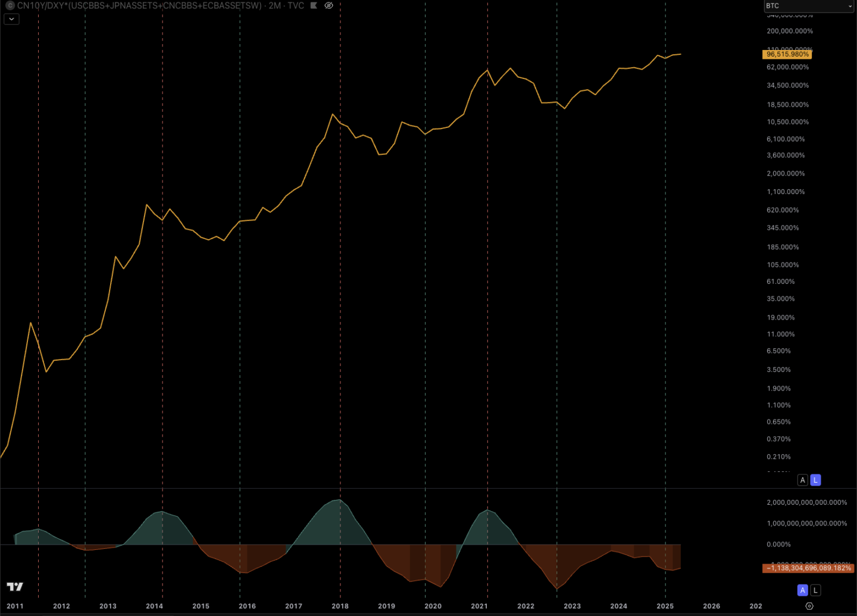Toggle Log scale L in indicator pane
Image resolution: width=857 pixels, height=616 pixels.
816,590
